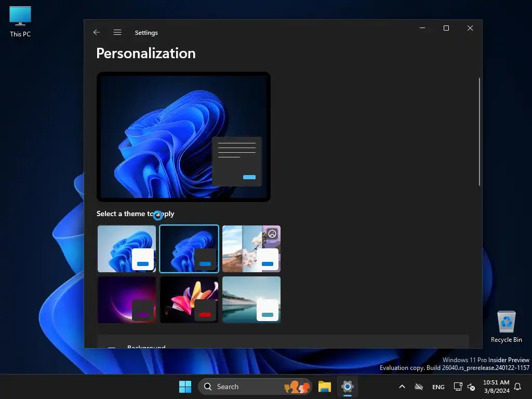Open the ENG language switcher
532x399 pixels.
tap(438, 387)
